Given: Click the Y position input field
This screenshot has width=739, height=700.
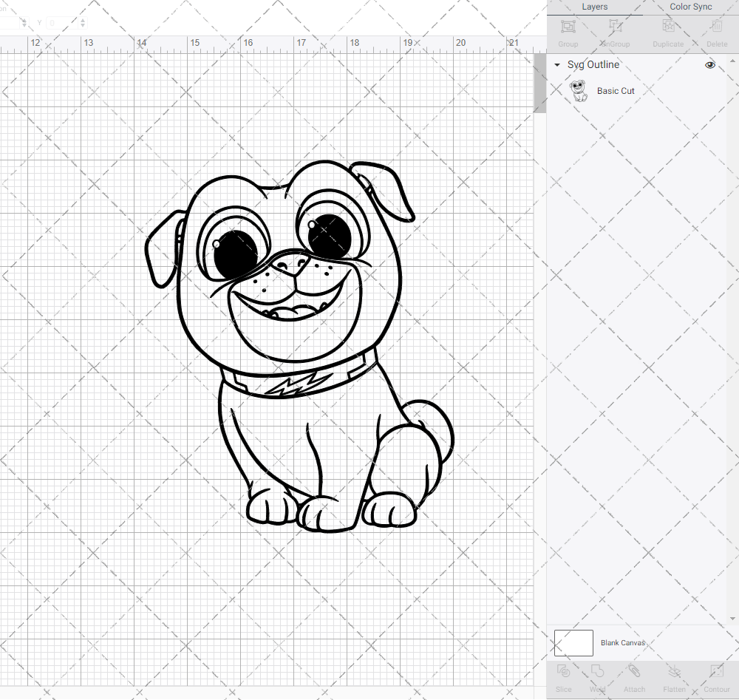Looking at the screenshot, I should 62,24.
